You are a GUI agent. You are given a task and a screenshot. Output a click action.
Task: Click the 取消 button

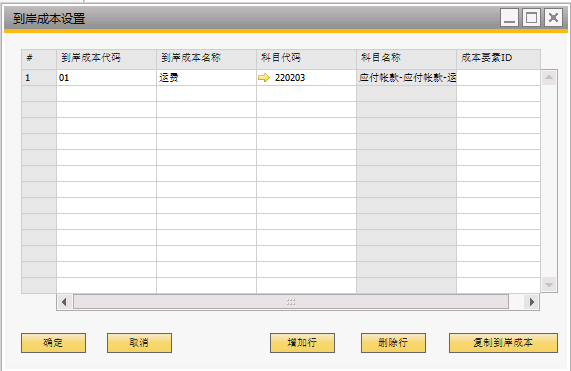coord(139,343)
